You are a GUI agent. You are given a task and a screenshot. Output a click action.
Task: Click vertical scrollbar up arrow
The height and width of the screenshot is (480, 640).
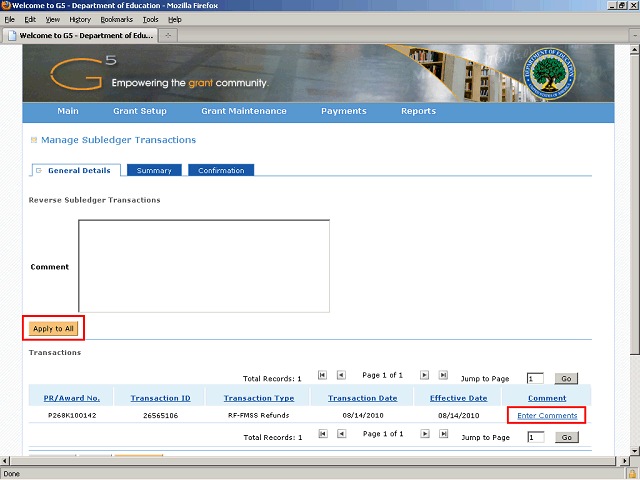(635, 50)
